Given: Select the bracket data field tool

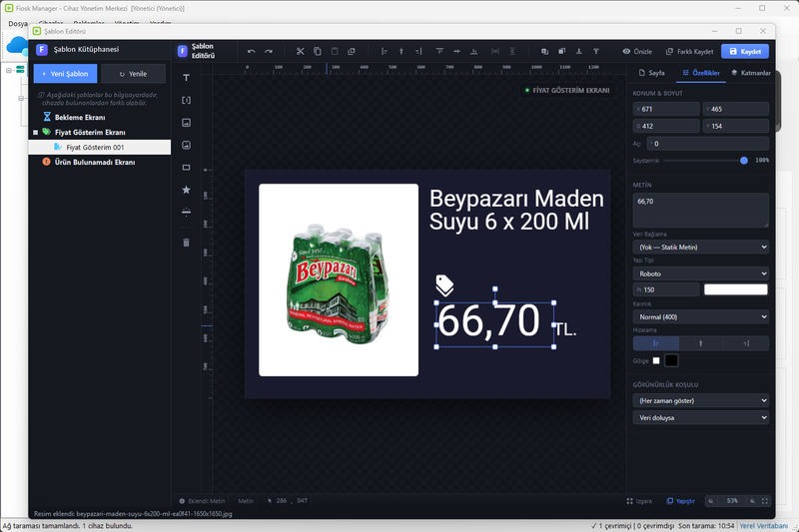Looking at the screenshot, I should tap(187, 100).
